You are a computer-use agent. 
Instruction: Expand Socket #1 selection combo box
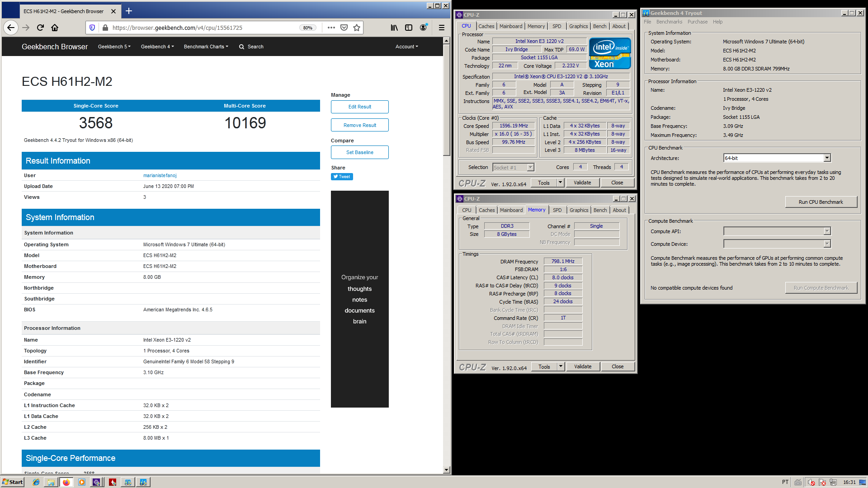click(x=531, y=168)
